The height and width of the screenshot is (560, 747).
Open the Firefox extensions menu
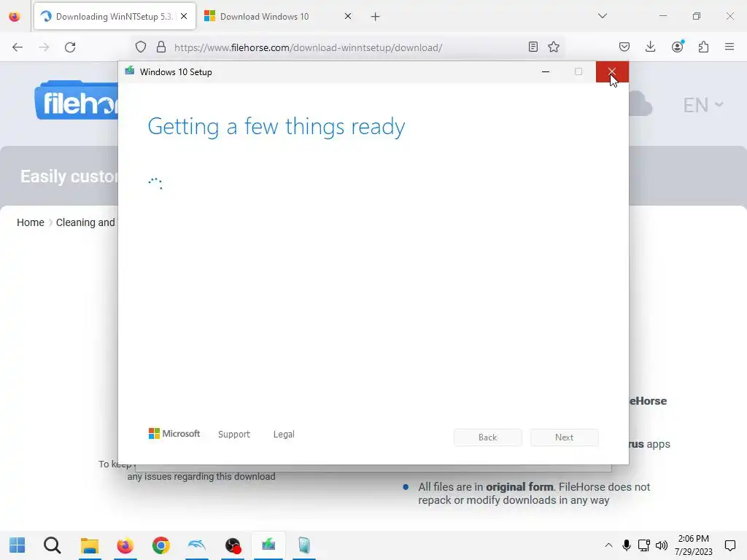coord(704,47)
